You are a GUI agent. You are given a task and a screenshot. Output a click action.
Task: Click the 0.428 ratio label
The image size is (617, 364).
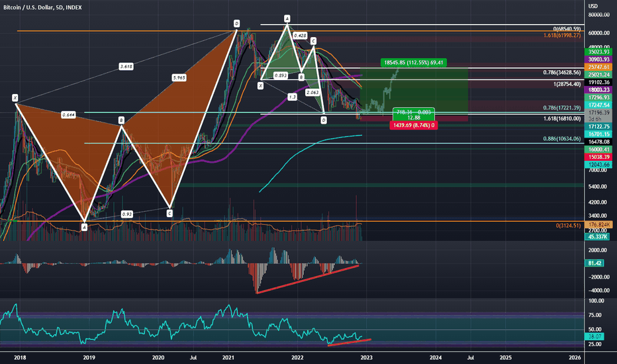300,36
